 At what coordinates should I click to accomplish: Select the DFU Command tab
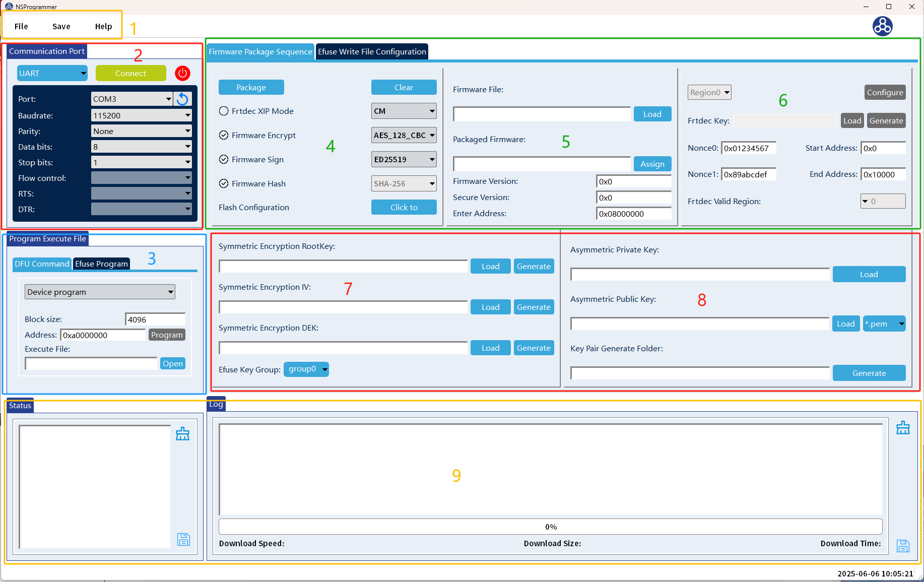pyautogui.click(x=42, y=264)
